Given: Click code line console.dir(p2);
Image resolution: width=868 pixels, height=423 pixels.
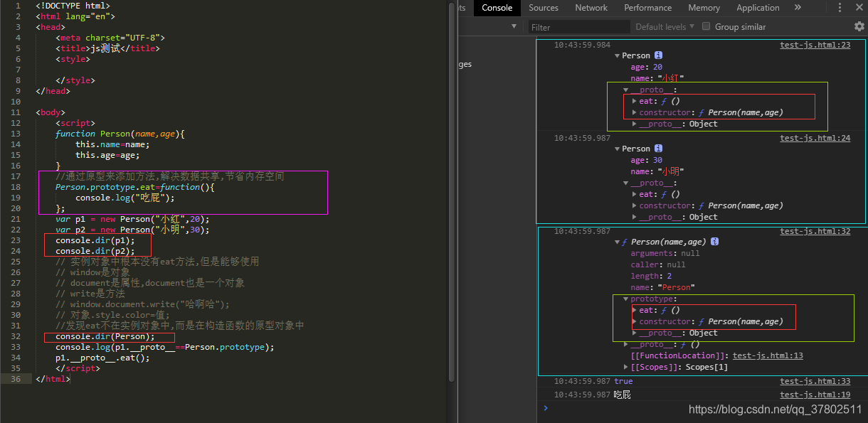Looking at the screenshot, I should (x=95, y=251).
